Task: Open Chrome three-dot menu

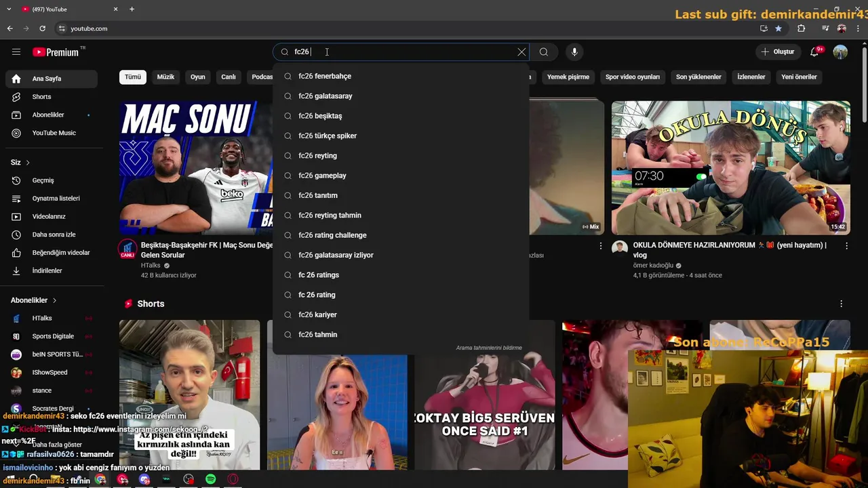Action: 858,28
